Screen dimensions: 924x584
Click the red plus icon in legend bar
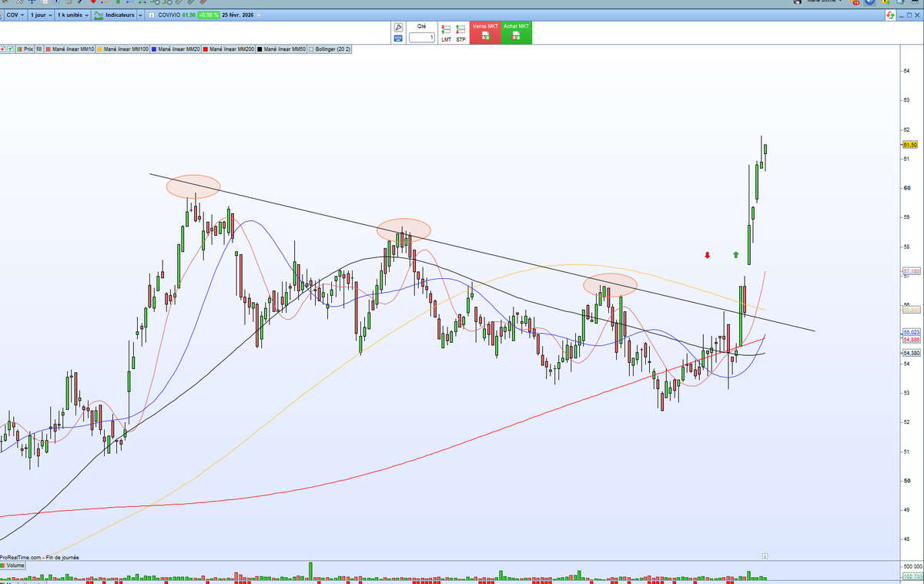click(3, 49)
